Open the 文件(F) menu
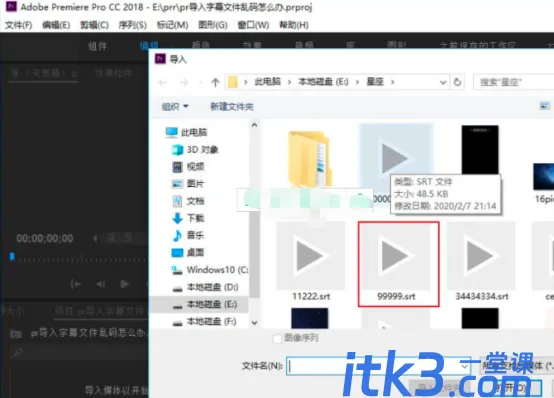The image size is (554, 398). 18,25
